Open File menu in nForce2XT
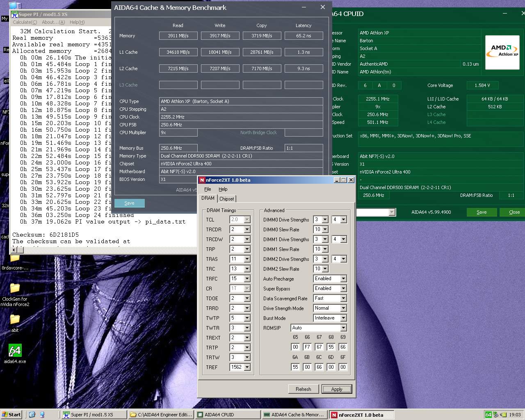This screenshot has height=420, width=525. pyautogui.click(x=208, y=189)
